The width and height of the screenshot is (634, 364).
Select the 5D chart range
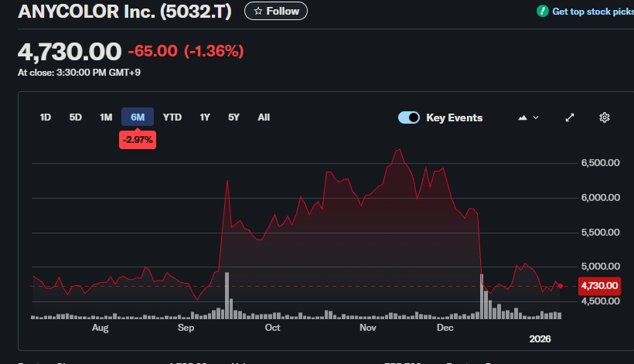pyautogui.click(x=75, y=117)
